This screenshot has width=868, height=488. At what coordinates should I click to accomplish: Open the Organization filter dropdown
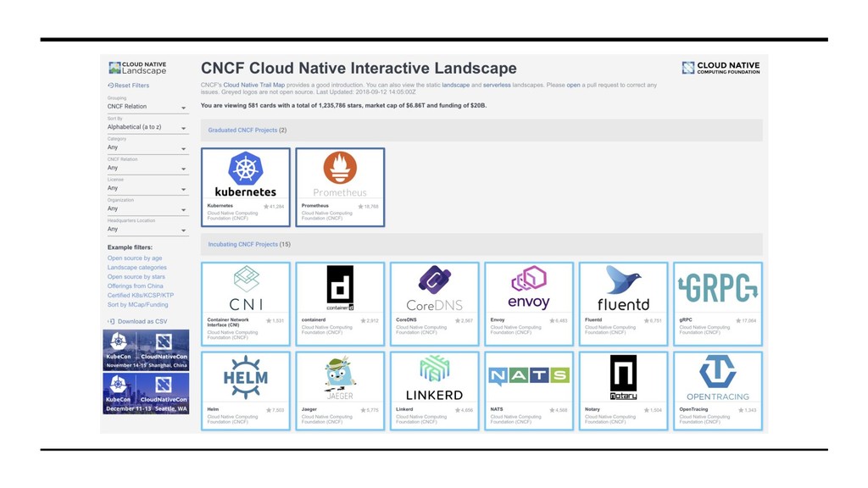(x=147, y=208)
